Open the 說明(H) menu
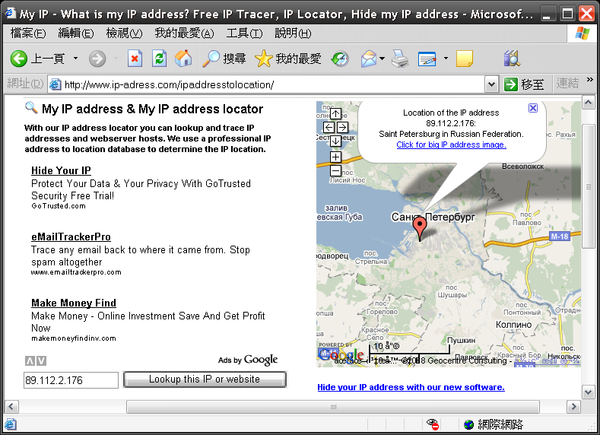Image resolution: width=600 pixels, height=435 pixels. [293, 33]
